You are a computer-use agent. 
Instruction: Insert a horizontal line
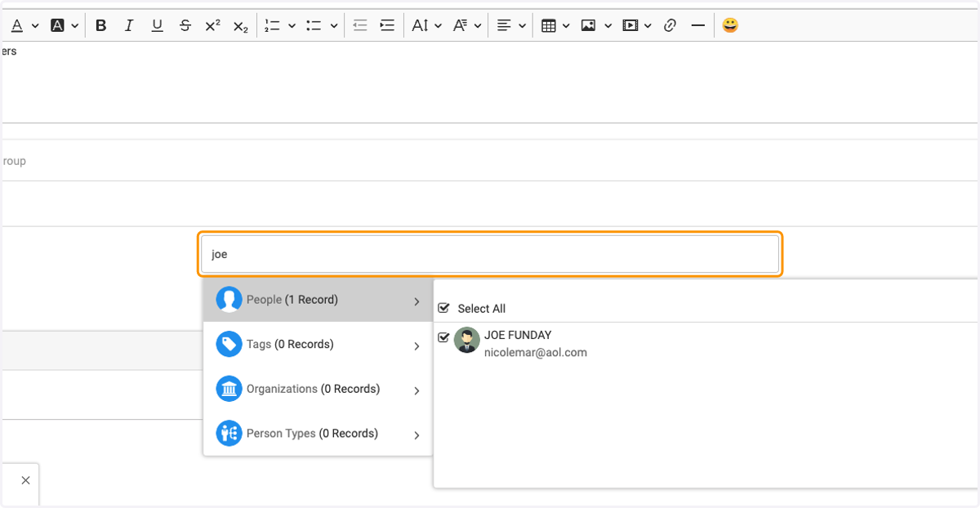click(x=697, y=25)
